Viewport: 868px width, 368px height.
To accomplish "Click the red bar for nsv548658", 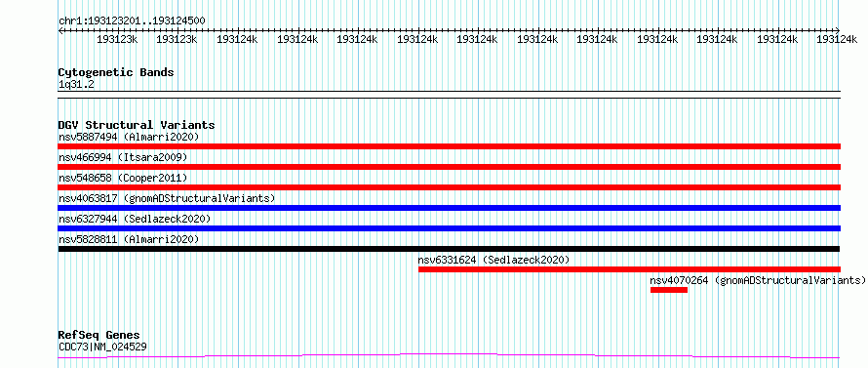I will point(450,187).
